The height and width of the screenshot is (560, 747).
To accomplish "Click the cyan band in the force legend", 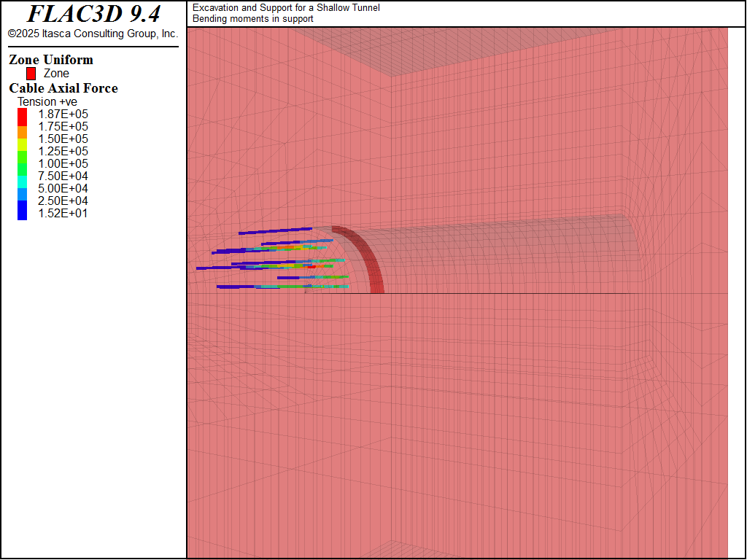I will (23, 181).
